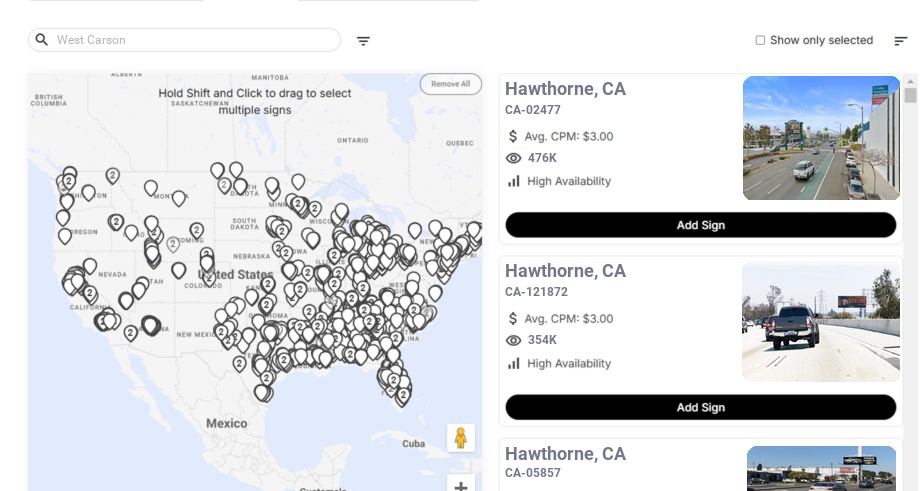
Task: Open the CA-05857 billboard photo thumbnail
Action: (x=821, y=469)
